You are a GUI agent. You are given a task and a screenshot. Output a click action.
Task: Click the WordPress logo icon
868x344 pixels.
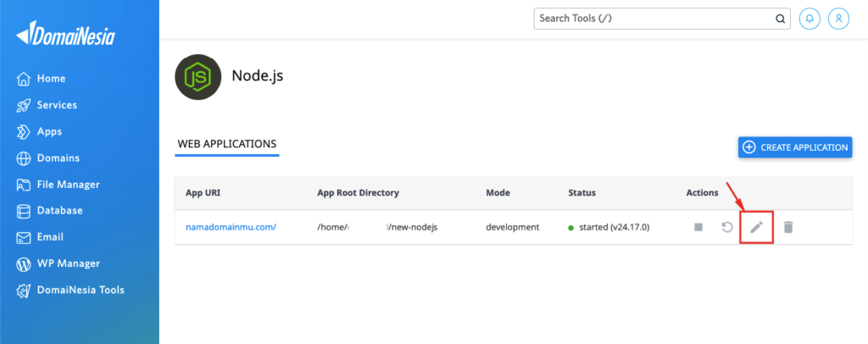pos(23,264)
